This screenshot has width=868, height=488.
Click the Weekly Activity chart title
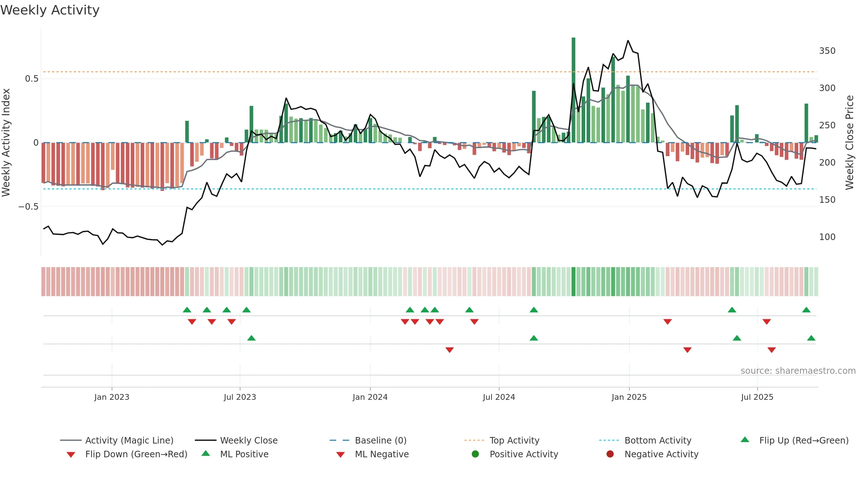point(50,10)
